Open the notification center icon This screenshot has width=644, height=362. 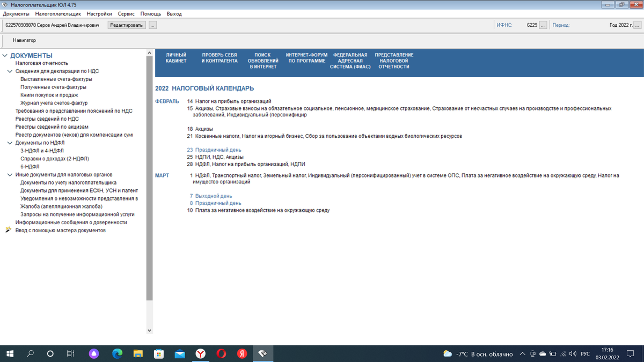coord(630,354)
